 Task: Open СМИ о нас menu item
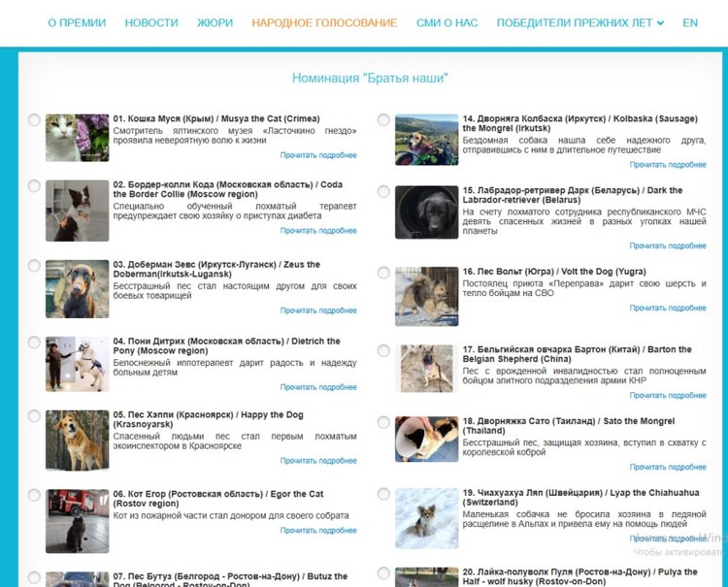[447, 22]
